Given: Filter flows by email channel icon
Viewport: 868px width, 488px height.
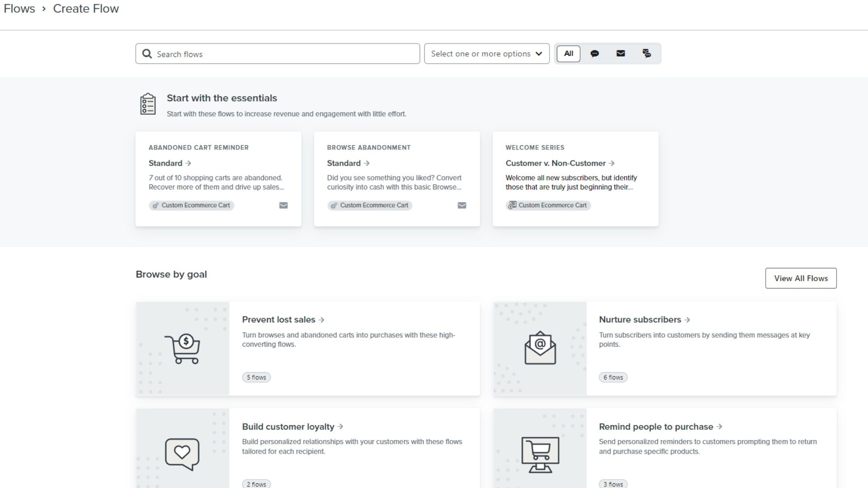Looking at the screenshot, I should coord(620,53).
